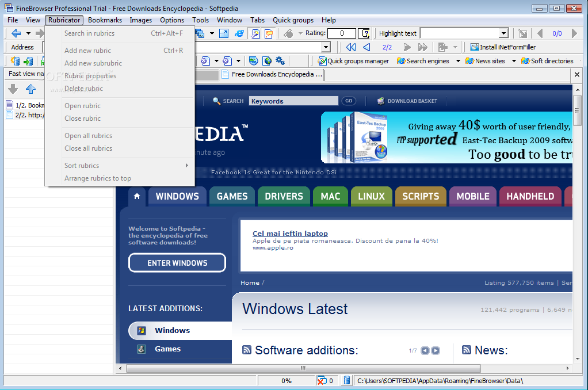The width and height of the screenshot is (588, 390).
Task: Click the new database star icon
Action: [x=15, y=61]
